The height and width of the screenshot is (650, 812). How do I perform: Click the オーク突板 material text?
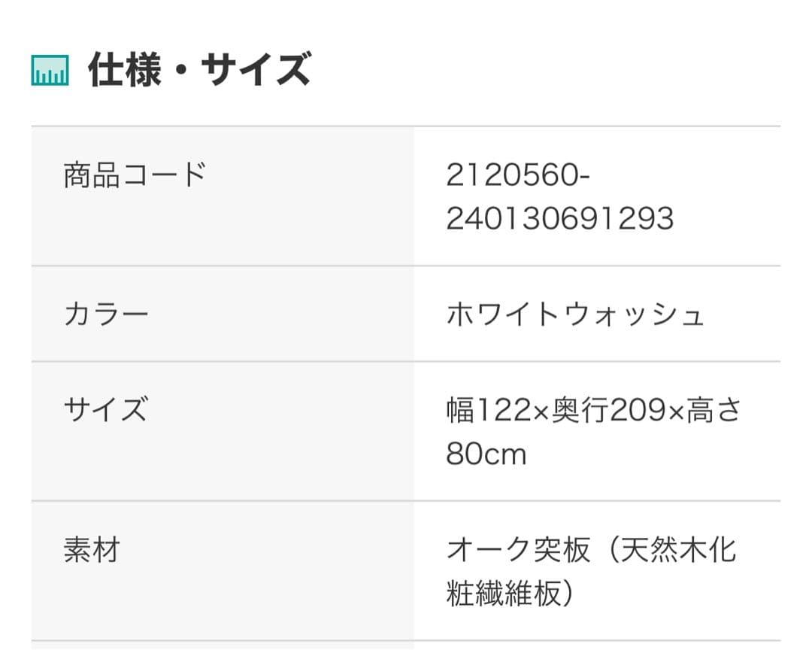pyautogui.click(x=518, y=551)
